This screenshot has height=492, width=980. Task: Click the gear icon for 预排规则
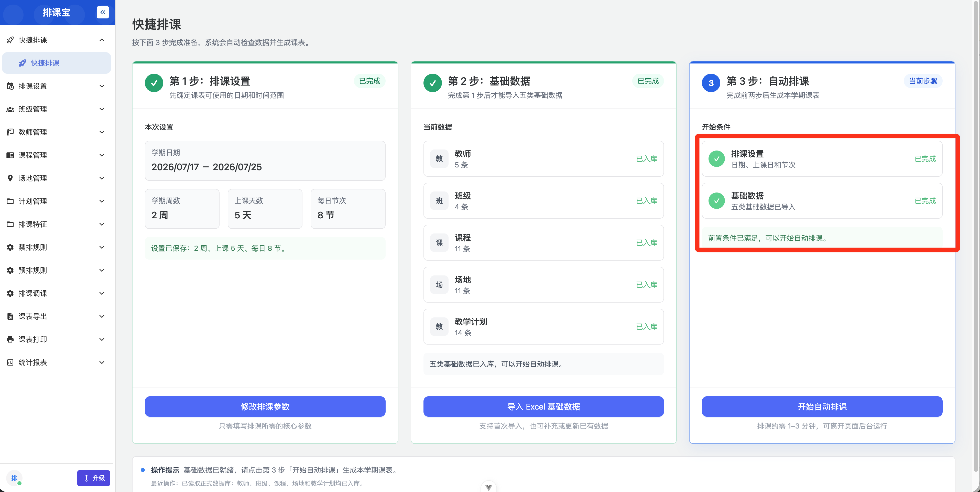pyautogui.click(x=10, y=270)
